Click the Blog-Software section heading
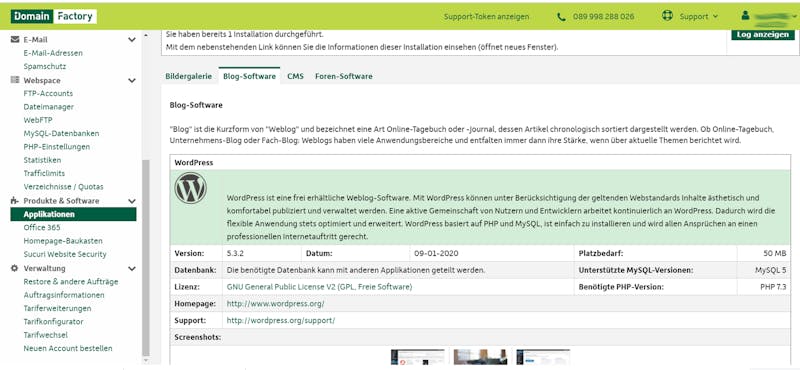800x370 pixels. (196, 105)
